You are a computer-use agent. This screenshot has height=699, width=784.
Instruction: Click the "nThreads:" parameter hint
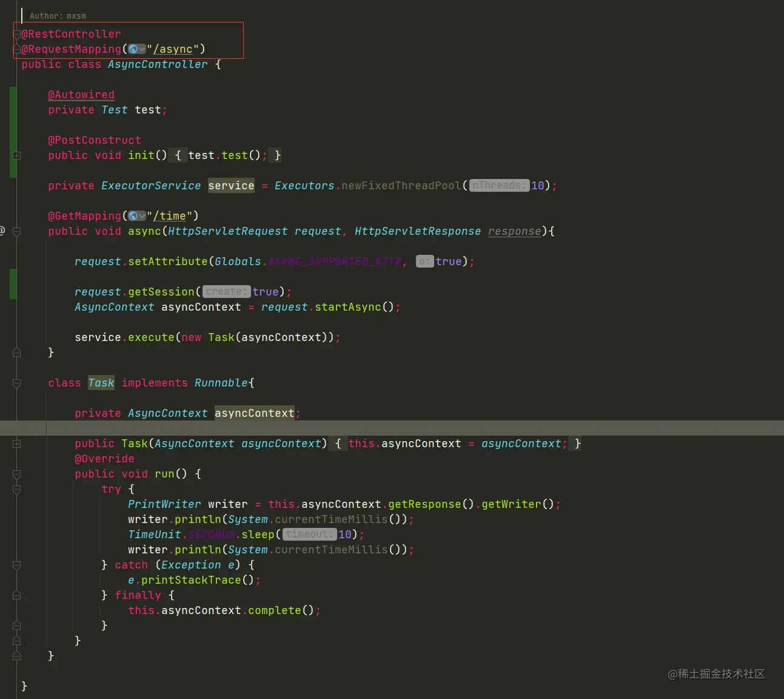pos(500,186)
